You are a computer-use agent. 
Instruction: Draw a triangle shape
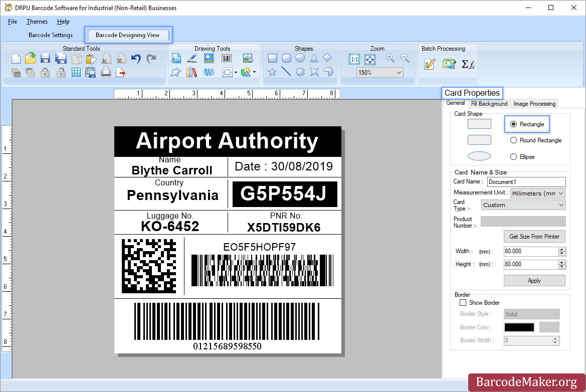click(x=314, y=58)
